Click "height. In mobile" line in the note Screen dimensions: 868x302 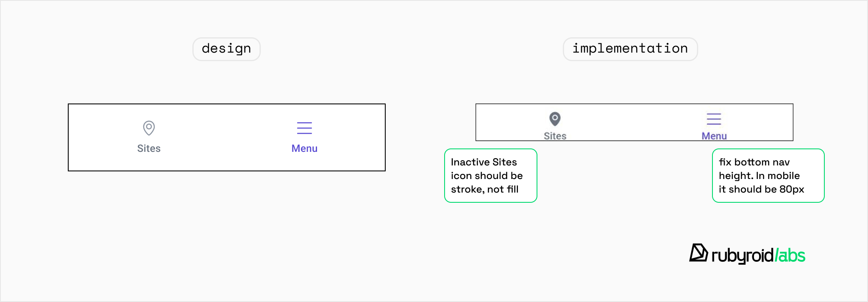coord(759,176)
